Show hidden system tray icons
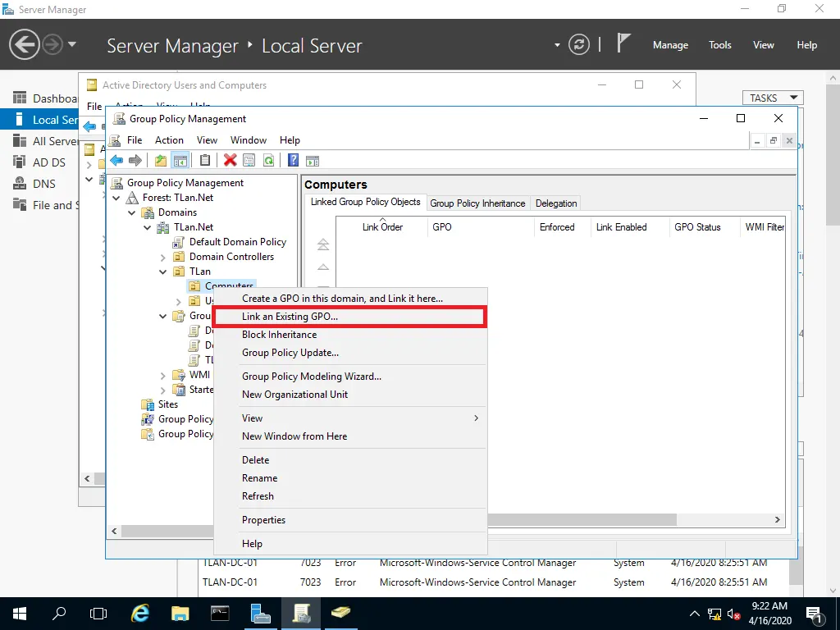The width and height of the screenshot is (840, 630). (694, 614)
